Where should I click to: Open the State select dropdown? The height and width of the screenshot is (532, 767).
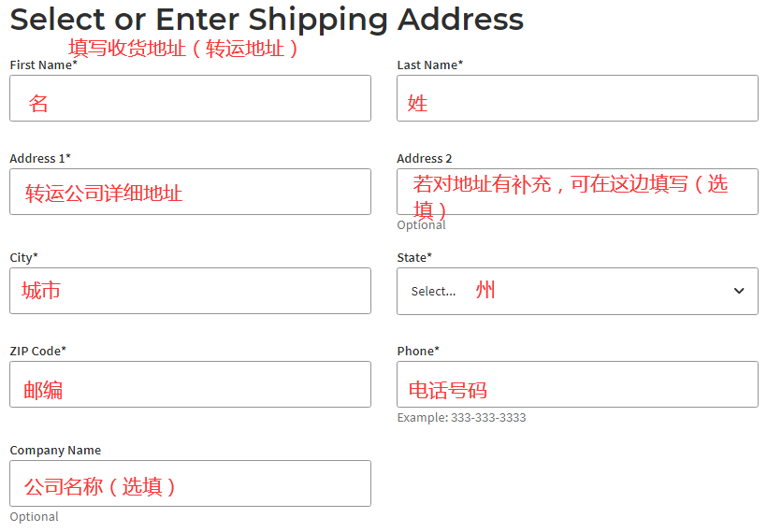pyautogui.click(x=577, y=291)
